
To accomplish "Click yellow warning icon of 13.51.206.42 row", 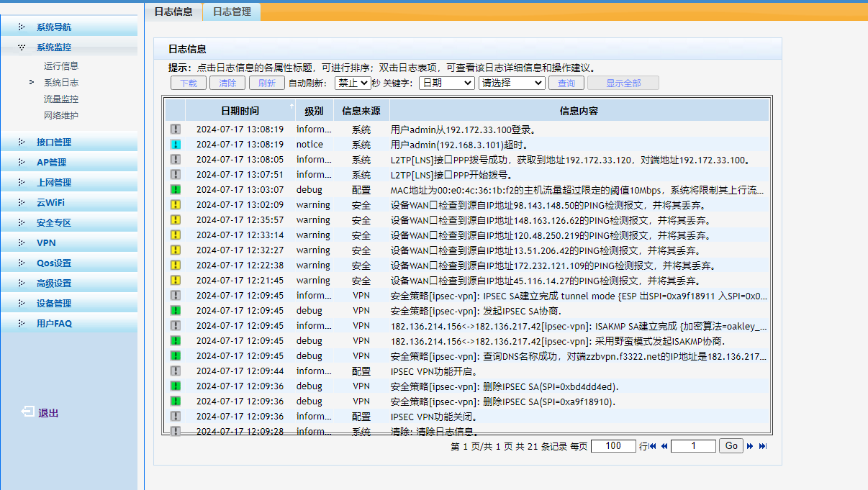I will pyautogui.click(x=176, y=250).
